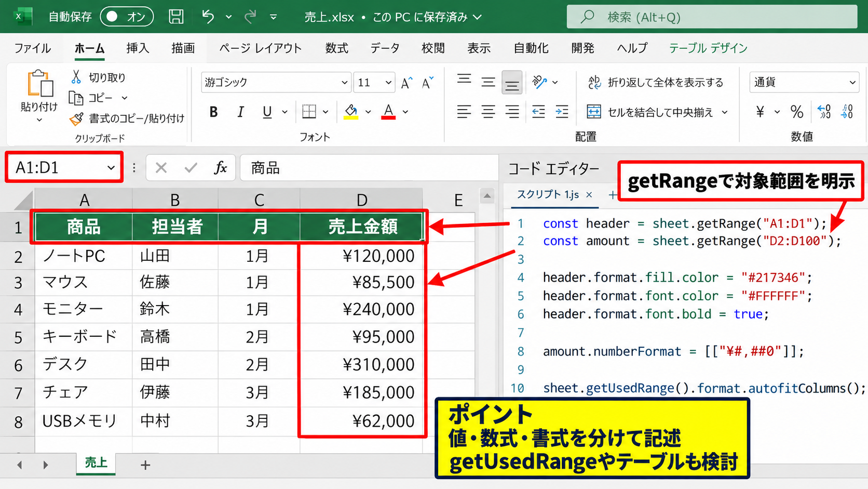Click the decrease decimal icon
The width and height of the screenshot is (868, 489).
click(x=847, y=112)
